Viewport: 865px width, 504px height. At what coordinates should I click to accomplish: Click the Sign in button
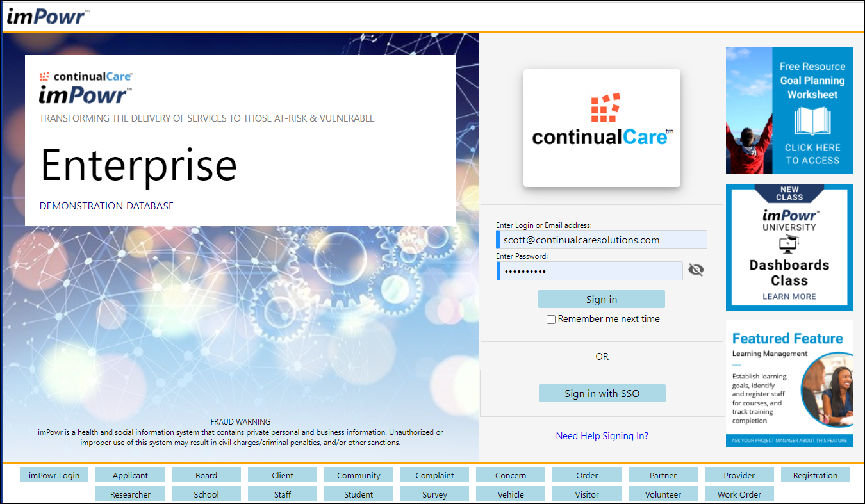pyautogui.click(x=602, y=299)
